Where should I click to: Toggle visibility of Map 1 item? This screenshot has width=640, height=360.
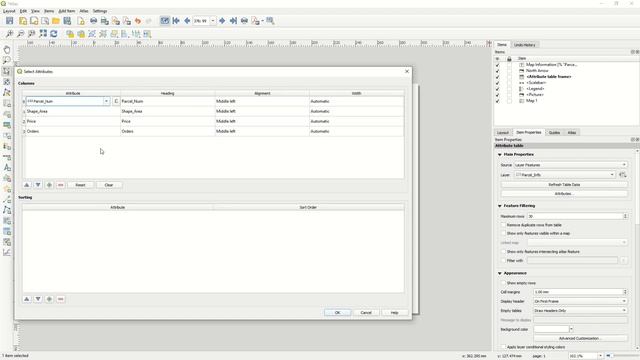pos(497,101)
